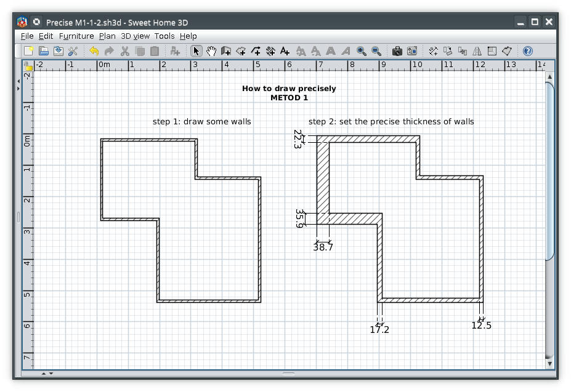Click the square floor-plan toolbar icon
The width and height of the screenshot is (571, 392).
pyautogui.click(x=492, y=51)
